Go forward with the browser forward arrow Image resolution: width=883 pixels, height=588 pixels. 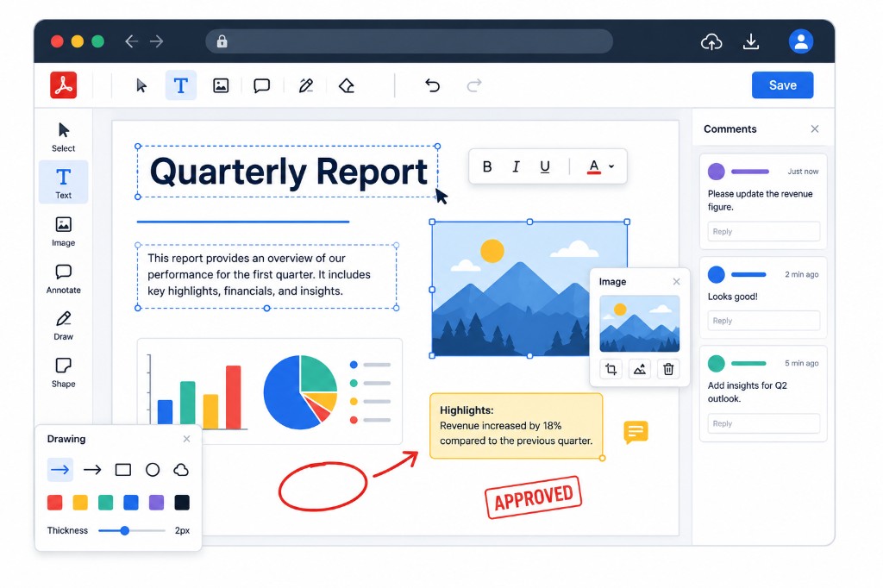(157, 41)
